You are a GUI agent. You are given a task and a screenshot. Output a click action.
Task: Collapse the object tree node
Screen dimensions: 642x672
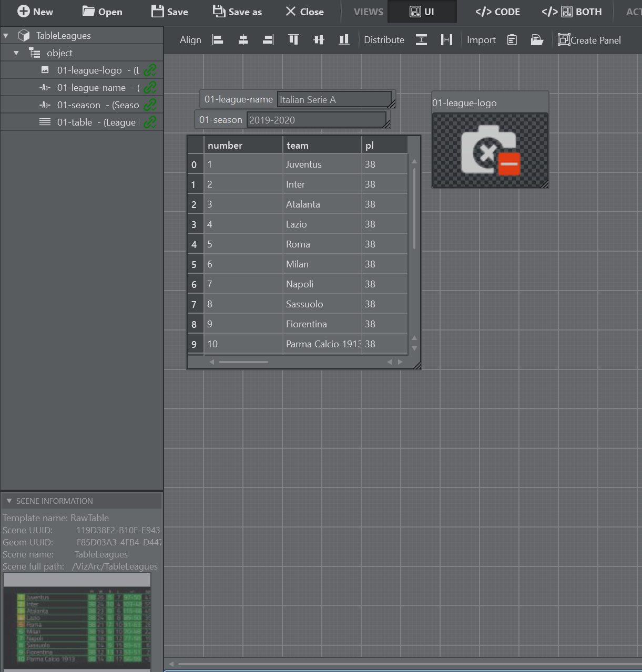[x=16, y=53]
